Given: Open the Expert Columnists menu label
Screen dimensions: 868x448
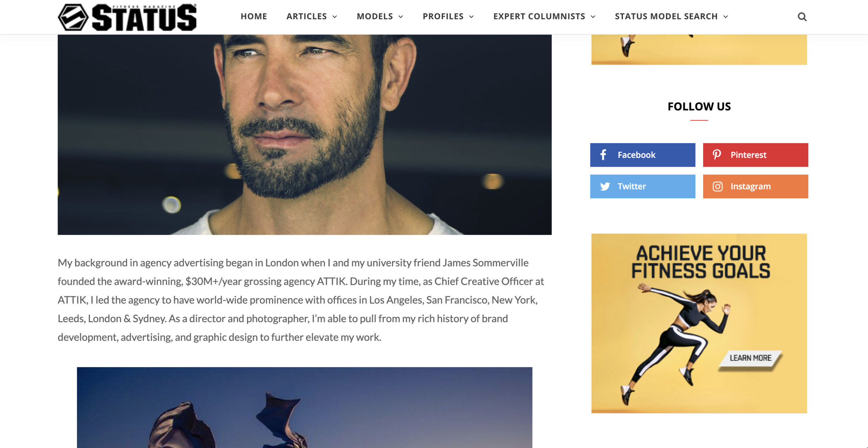Looking at the screenshot, I should point(539,16).
